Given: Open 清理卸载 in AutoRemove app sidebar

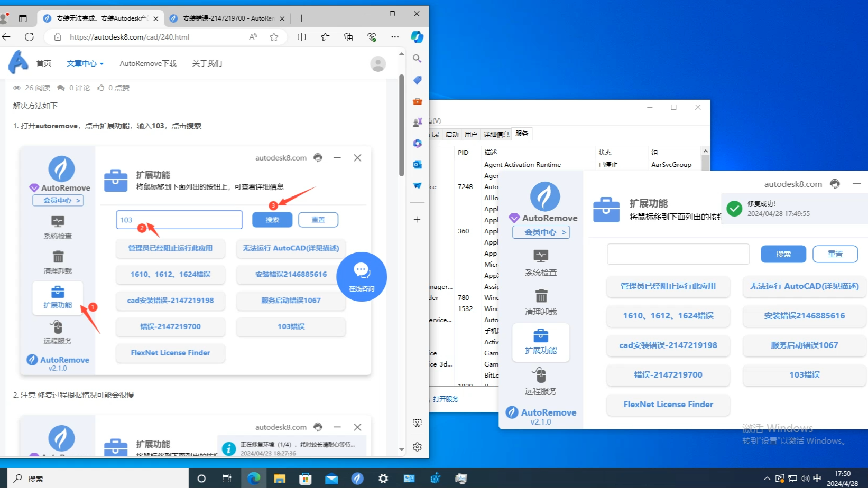Looking at the screenshot, I should click(541, 302).
